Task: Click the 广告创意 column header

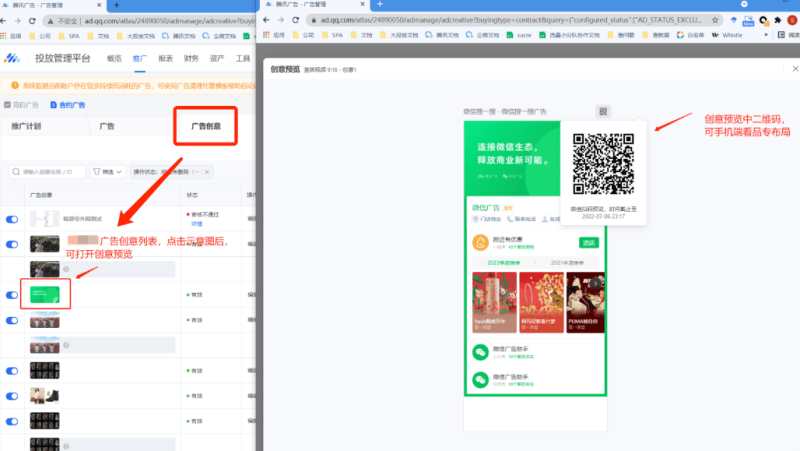Action: [x=41, y=195]
